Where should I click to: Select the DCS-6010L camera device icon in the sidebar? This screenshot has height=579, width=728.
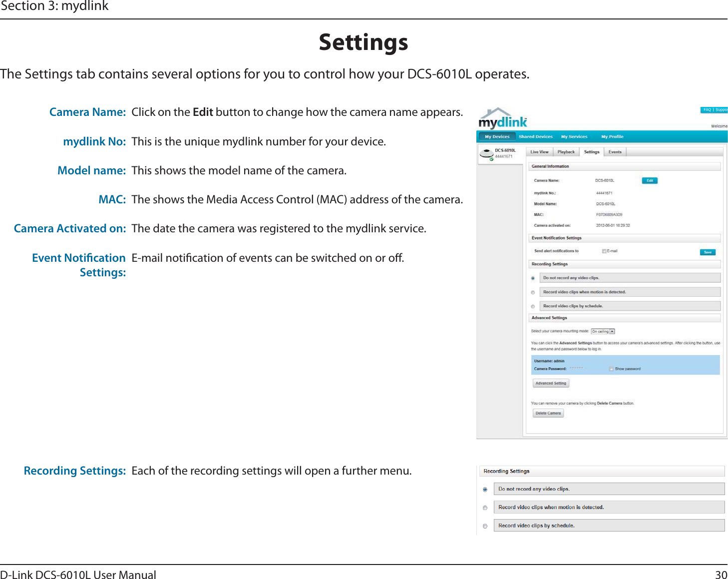487,154
